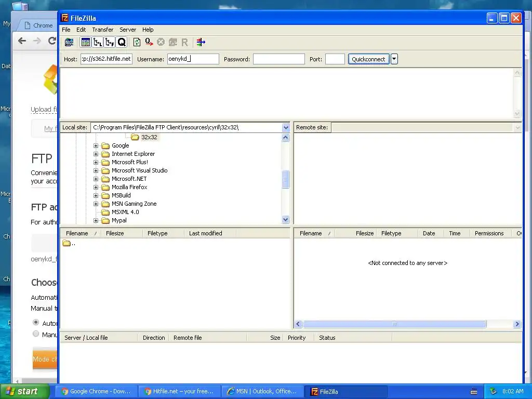Click the reconnect R icon

pyautogui.click(x=185, y=43)
